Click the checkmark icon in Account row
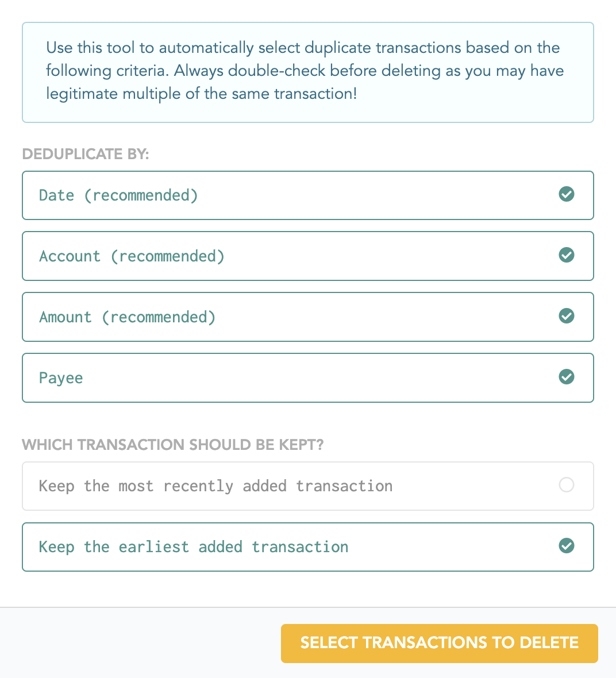This screenshot has height=678, width=616. tap(566, 255)
